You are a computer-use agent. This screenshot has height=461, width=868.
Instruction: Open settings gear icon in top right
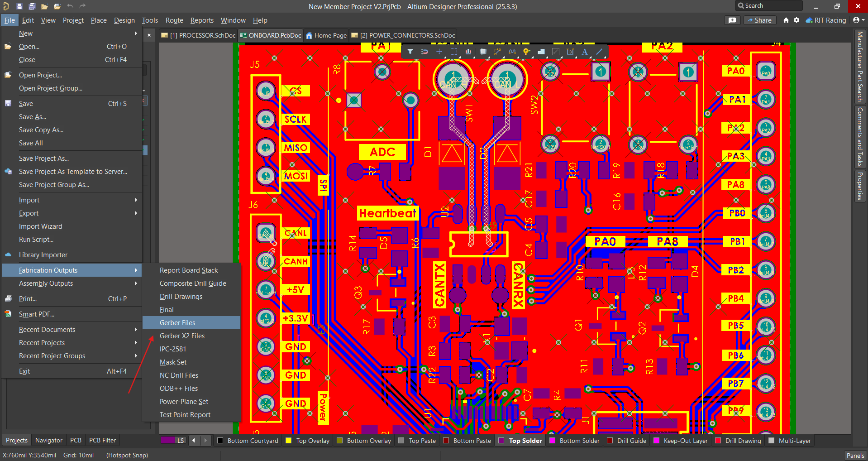[x=796, y=20]
